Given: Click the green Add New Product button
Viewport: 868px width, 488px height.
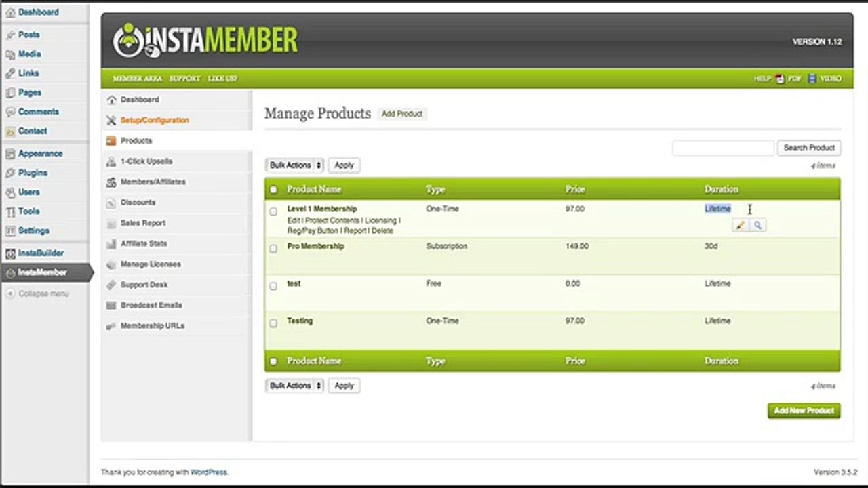Looking at the screenshot, I should pyautogui.click(x=804, y=411).
